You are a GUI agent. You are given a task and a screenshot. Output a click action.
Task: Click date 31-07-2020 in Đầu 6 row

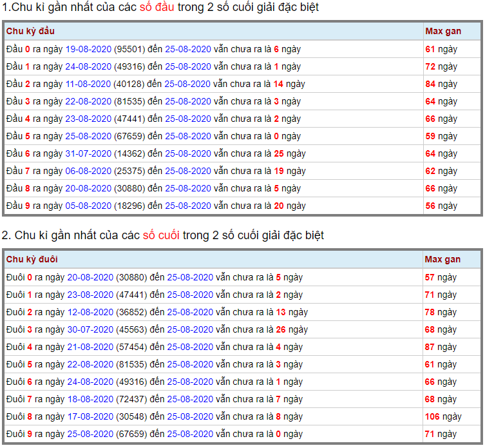click(x=88, y=153)
